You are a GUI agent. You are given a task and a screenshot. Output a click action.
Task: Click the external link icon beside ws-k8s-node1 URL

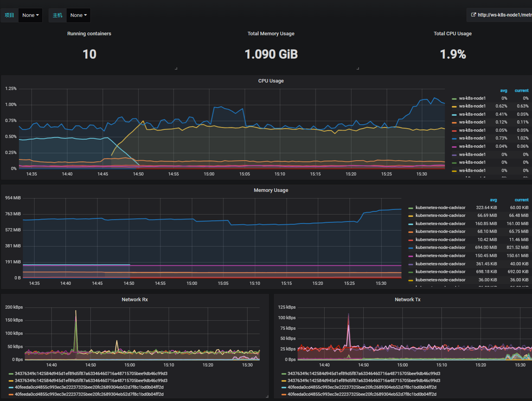coord(473,15)
